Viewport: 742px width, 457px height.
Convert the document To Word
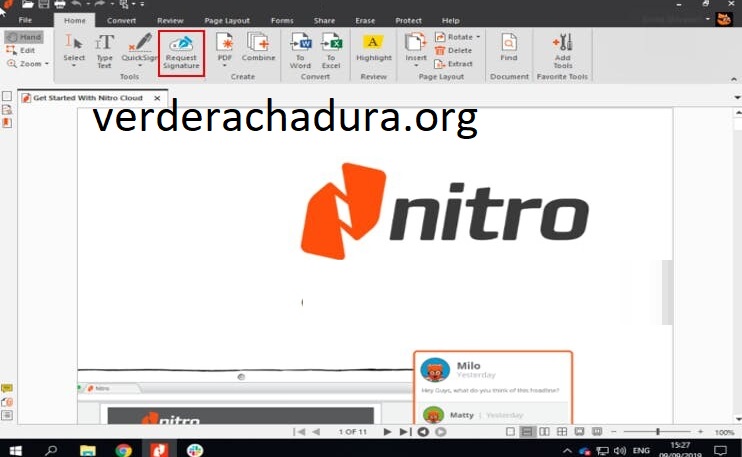[x=300, y=51]
